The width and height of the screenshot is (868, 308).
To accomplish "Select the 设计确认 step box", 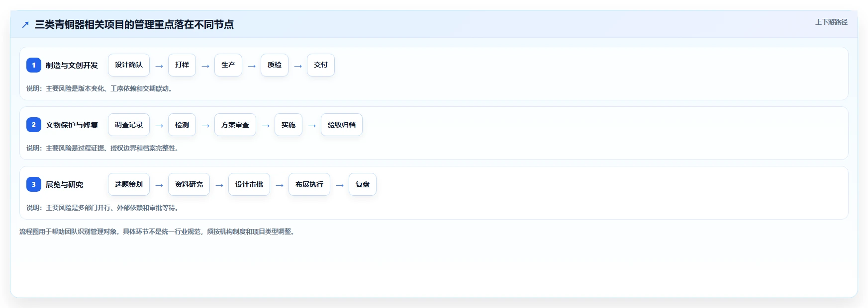I will tap(129, 65).
